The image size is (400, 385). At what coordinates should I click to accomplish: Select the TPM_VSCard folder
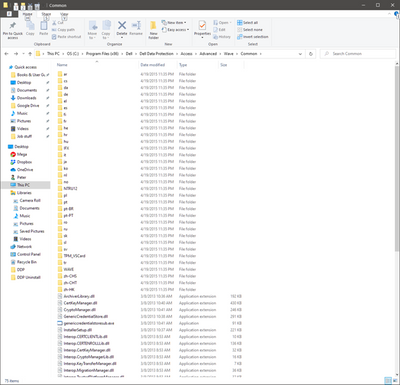[x=74, y=256]
